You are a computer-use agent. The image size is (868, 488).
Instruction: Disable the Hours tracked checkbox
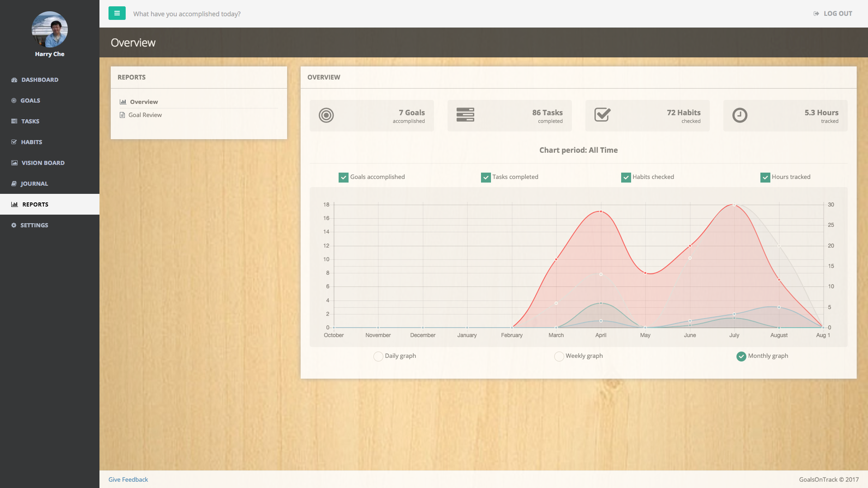point(765,178)
